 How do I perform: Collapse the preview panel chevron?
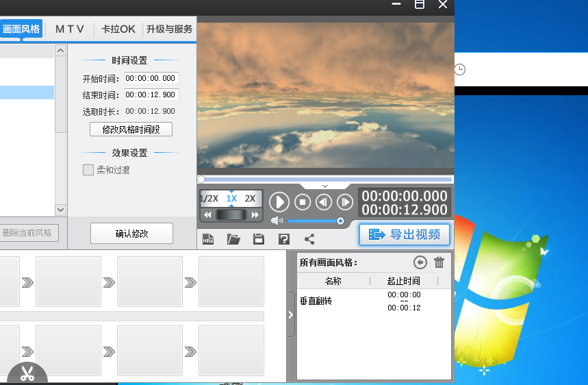pos(325,186)
